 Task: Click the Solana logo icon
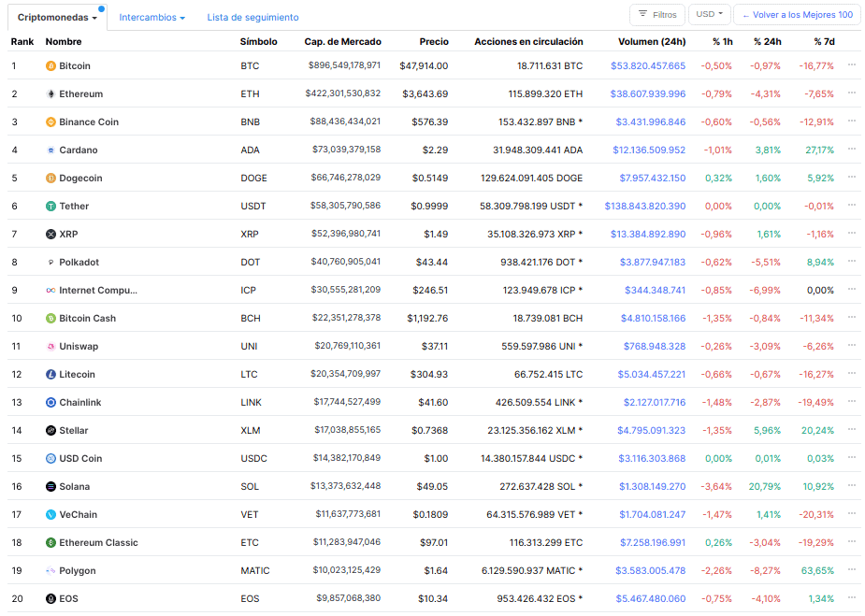point(50,487)
